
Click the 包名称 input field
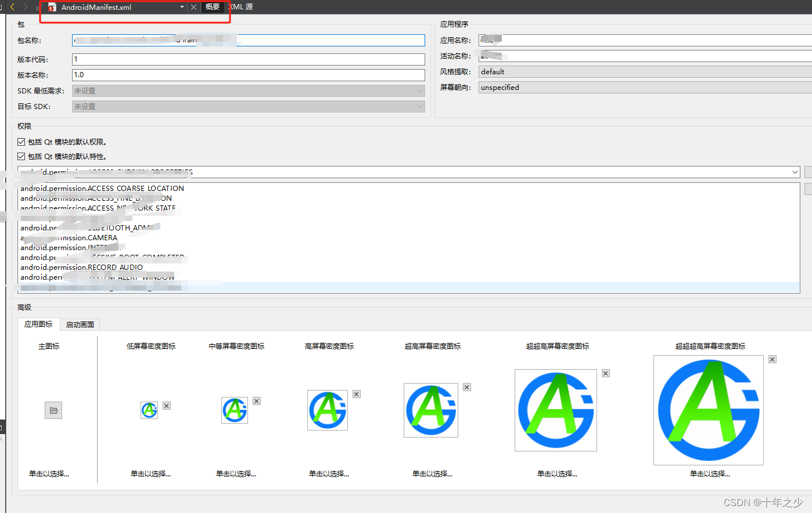(249, 40)
